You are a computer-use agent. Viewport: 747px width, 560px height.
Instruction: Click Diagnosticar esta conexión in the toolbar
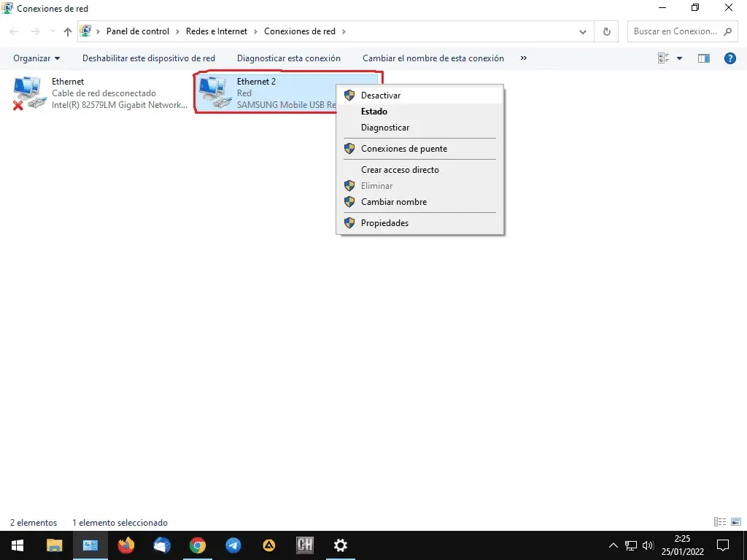pos(289,58)
